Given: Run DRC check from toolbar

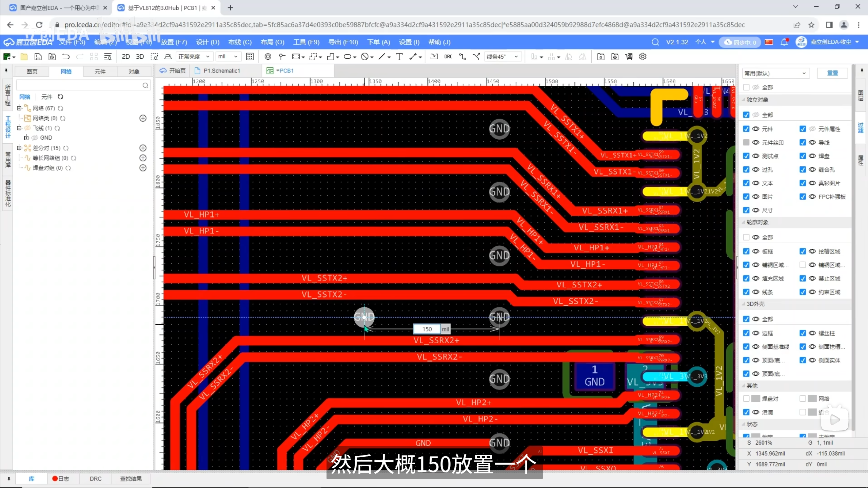Looking at the screenshot, I should pos(448,57).
